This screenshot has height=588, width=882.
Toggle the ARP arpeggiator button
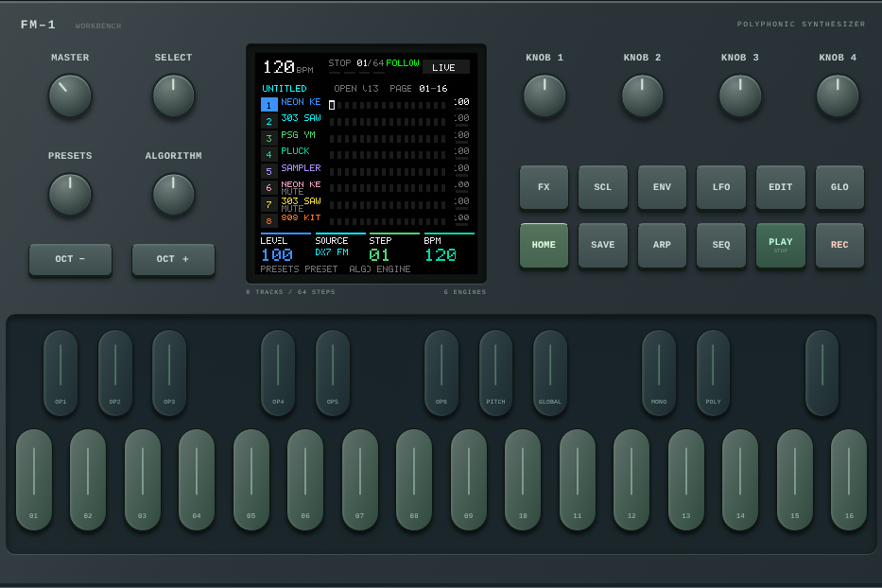[x=662, y=246]
